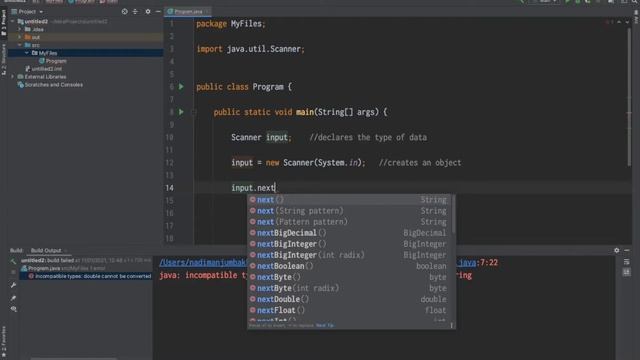This screenshot has width=640, height=360.
Task: Select the MyFiles package row
Action: pos(86,53)
